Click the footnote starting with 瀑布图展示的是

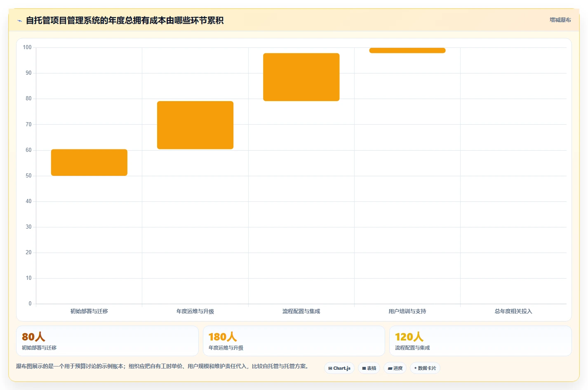pyautogui.click(x=162, y=366)
